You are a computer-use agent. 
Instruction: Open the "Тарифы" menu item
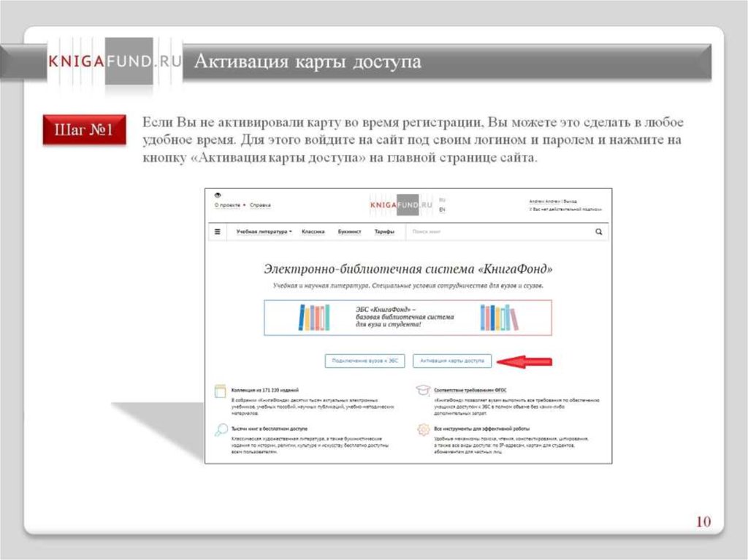pyautogui.click(x=384, y=232)
